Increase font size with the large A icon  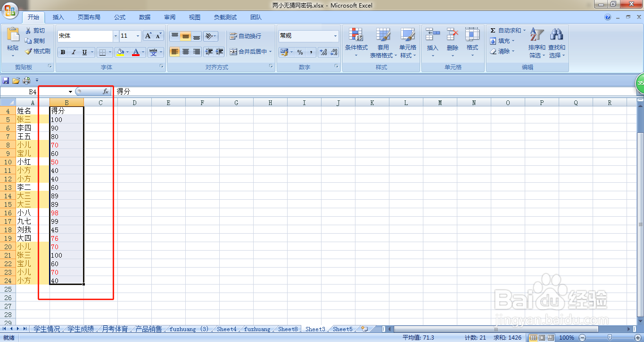pyautogui.click(x=148, y=36)
